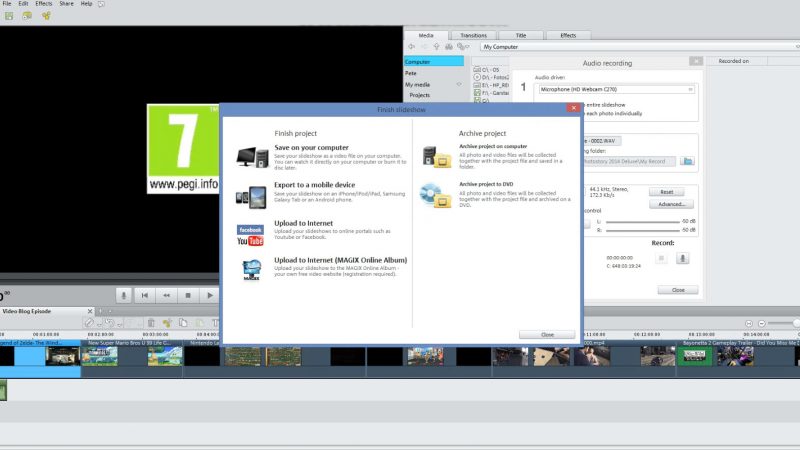Image resolution: width=800 pixels, height=450 pixels.
Task: Select Projects in the media sidebar
Action: pyautogui.click(x=419, y=95)
